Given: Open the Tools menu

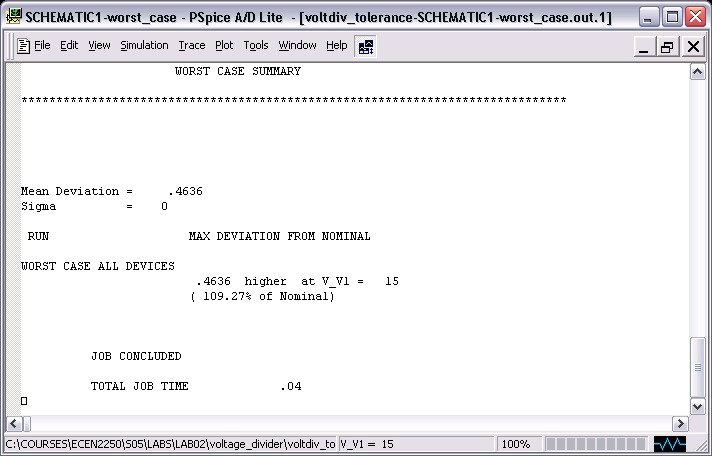Looking at the screenshot, I should [256, 45].
